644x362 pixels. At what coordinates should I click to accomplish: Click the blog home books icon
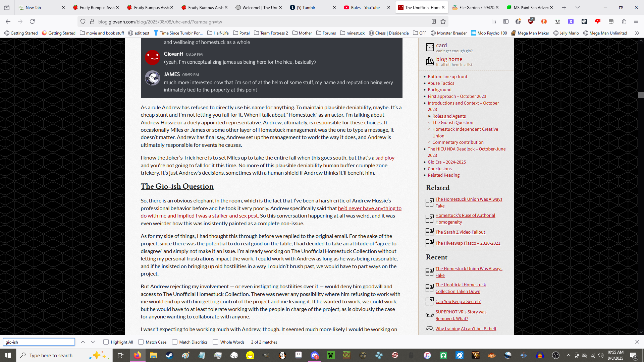click(430, 61)
